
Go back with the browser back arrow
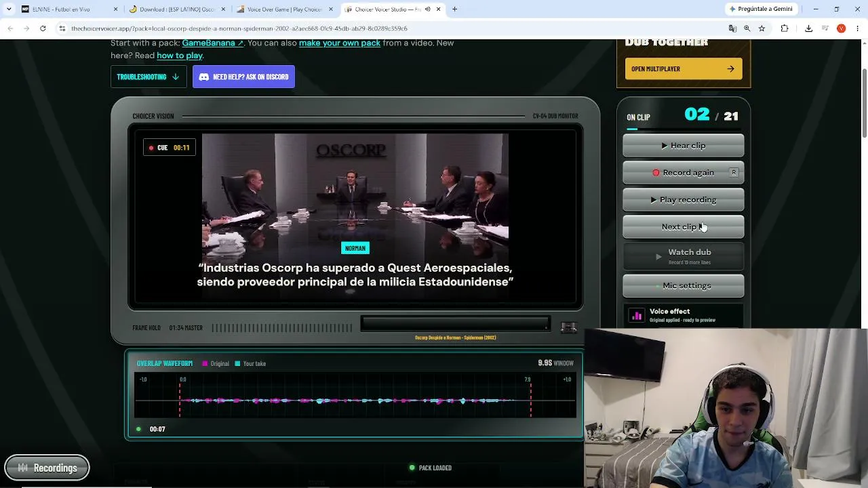pos(10,28)
